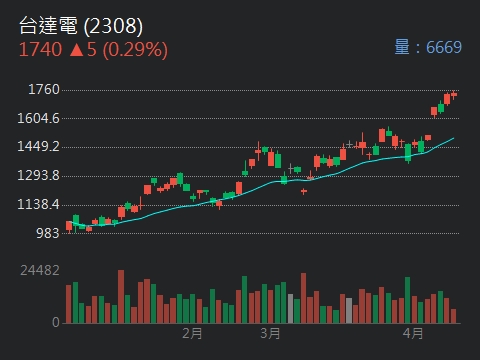
Task: Click the 1293.8 price axis label
Action: 38,175
